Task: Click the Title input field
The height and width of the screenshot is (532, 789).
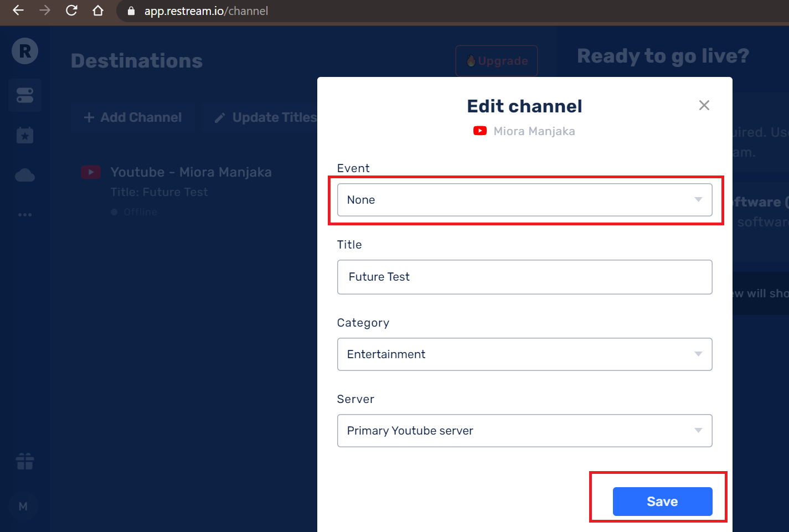Action: (524, 277)
